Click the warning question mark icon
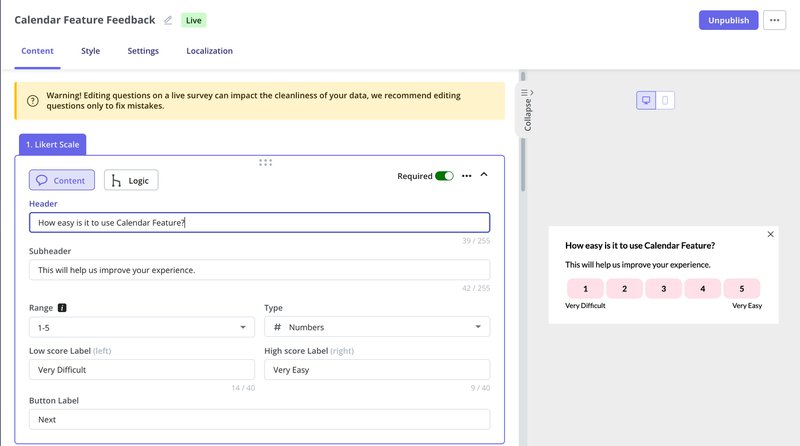800x446 pixels. [x=33, y=101]
